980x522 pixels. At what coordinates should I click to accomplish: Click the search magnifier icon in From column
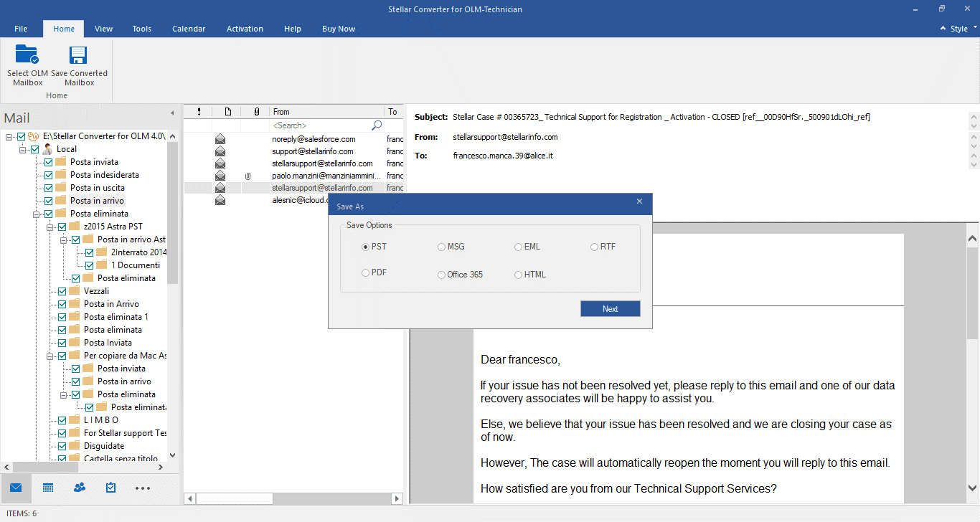pyautogui.click(x=377, y=125)
